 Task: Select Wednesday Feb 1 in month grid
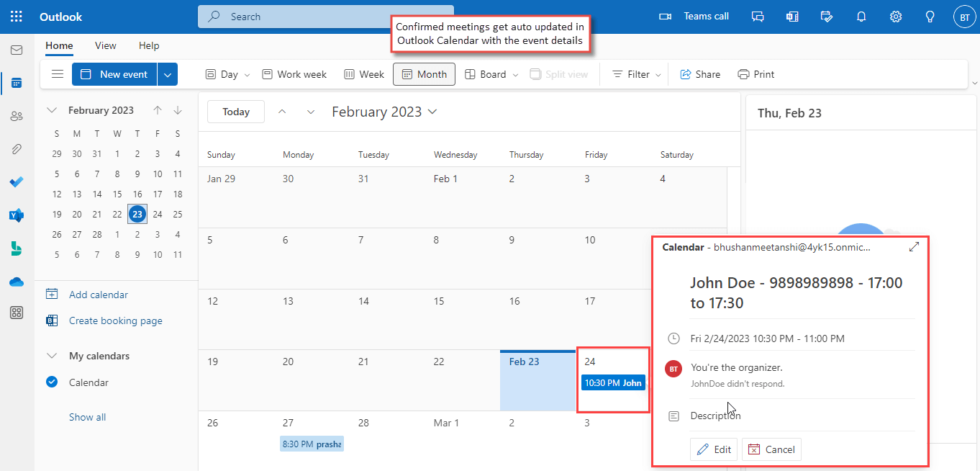pos(462,197)
